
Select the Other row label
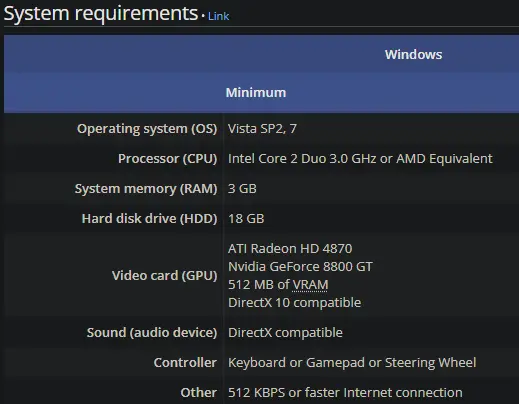pos(199,393)
